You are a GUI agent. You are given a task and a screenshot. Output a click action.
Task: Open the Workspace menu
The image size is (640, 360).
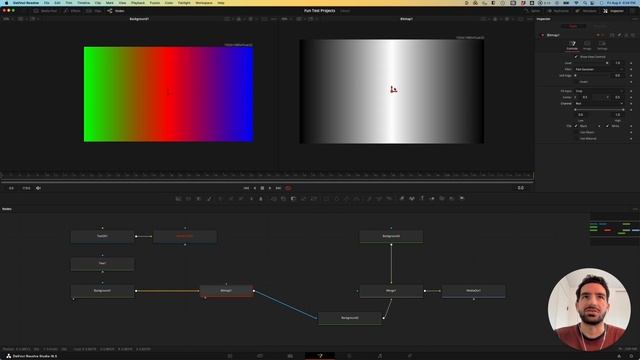[204, 3]
